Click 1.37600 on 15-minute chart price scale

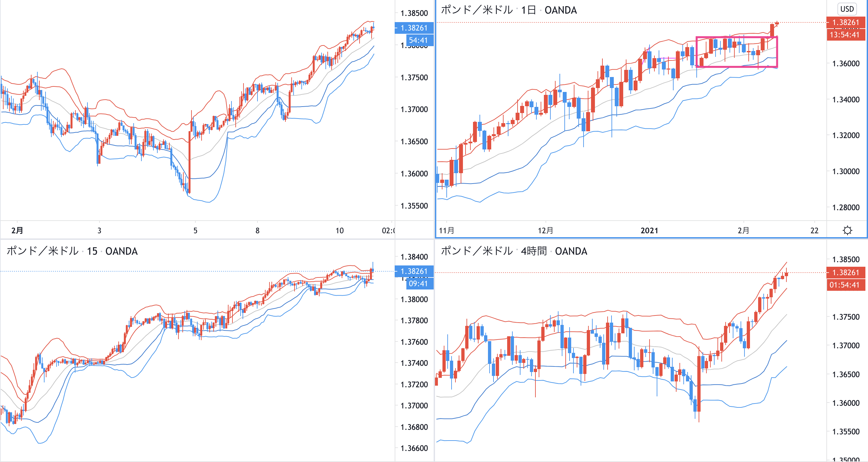tap(414, 342)
